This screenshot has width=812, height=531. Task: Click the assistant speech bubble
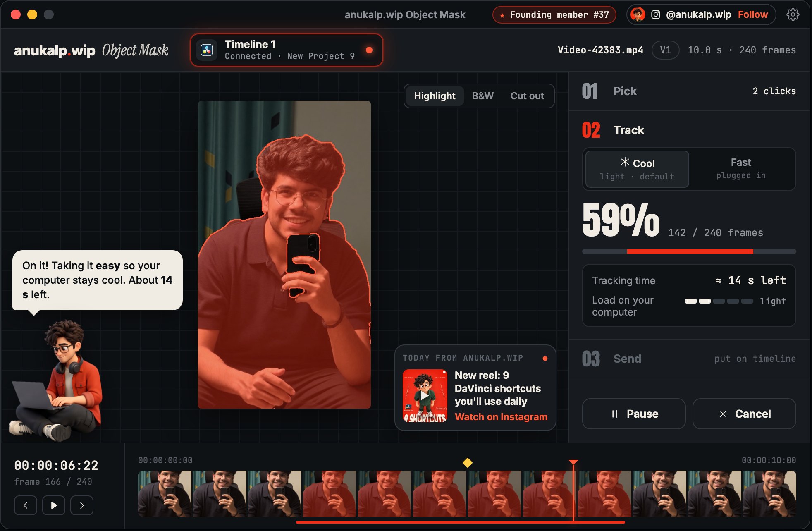pyautogui.click(x=98, y=280)
